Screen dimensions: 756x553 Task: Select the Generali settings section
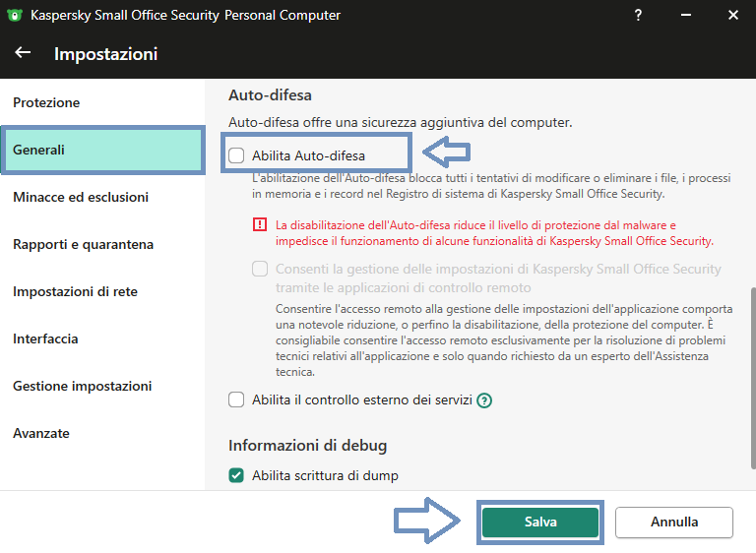(102, 150)
